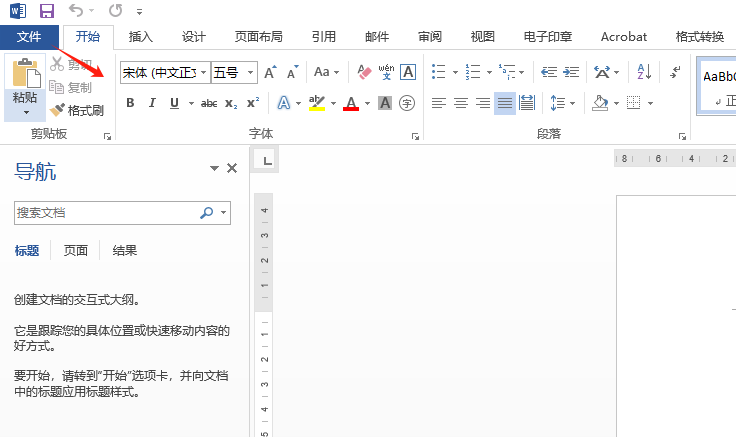This screenshot has height=437, width=736.
Task: Switch to the 邮件 tab
Action: click(x=377, y=37)
